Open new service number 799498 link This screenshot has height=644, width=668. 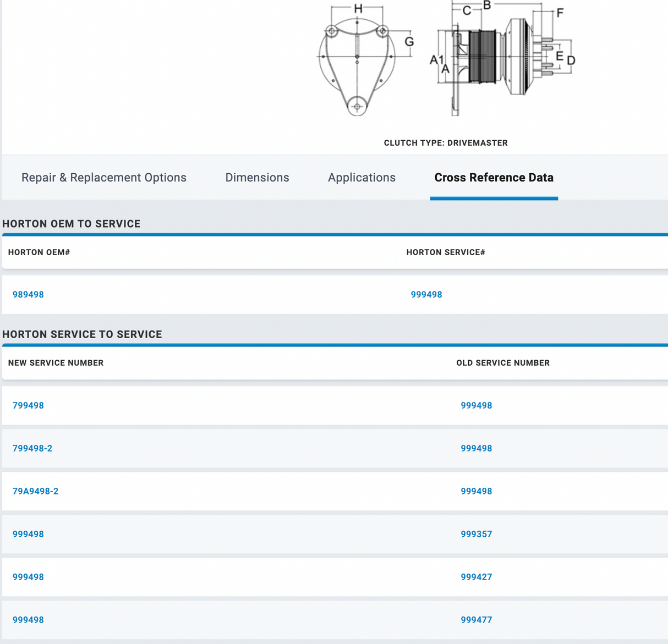[x=28, y=406]
